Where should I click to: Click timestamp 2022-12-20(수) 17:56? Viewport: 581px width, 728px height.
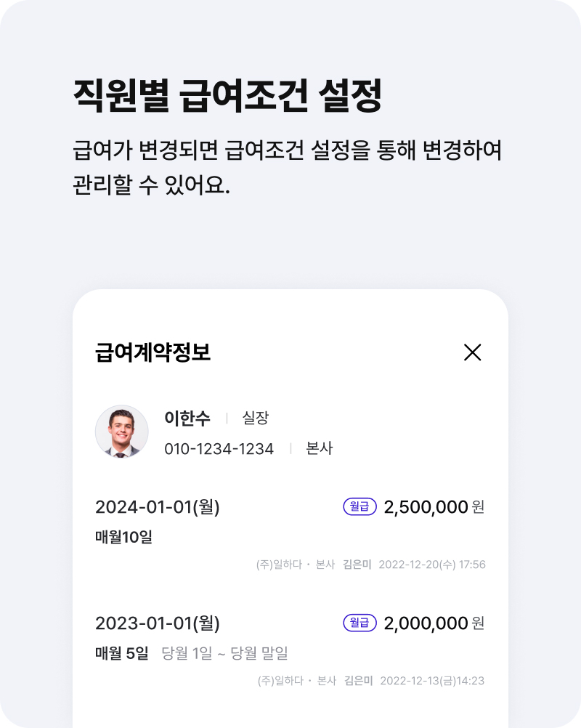point(432,565)
